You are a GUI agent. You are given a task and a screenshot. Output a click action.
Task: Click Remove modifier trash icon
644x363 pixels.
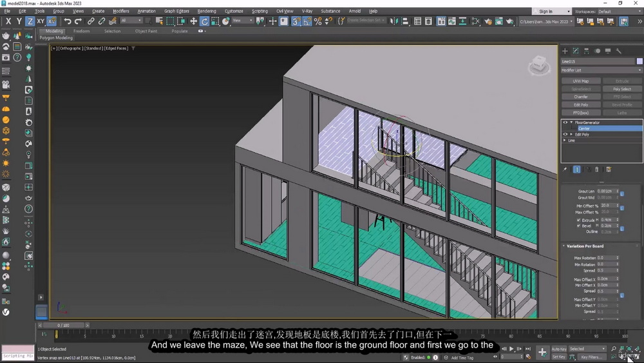(597, 170)
